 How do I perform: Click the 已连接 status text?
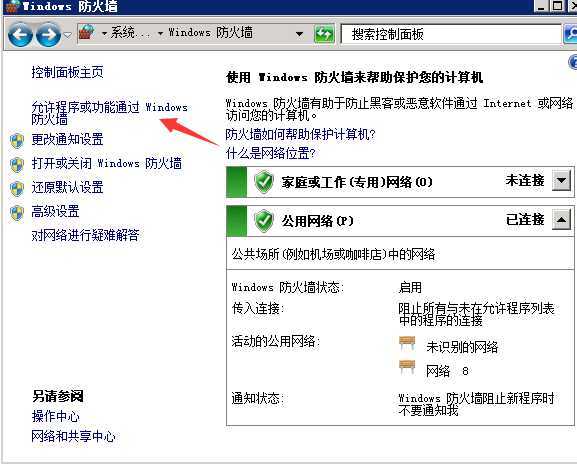pyautogui.click(x=525, y=220)
